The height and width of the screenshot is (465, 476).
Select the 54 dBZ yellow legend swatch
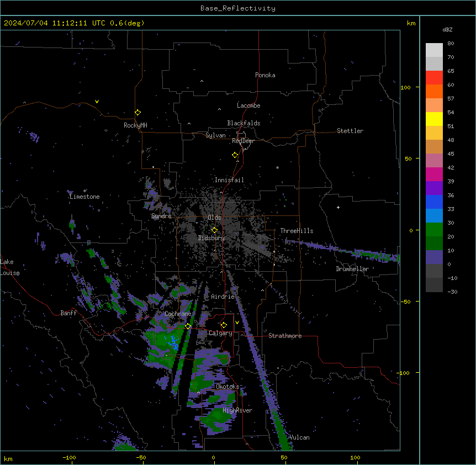tap(434, 119)
